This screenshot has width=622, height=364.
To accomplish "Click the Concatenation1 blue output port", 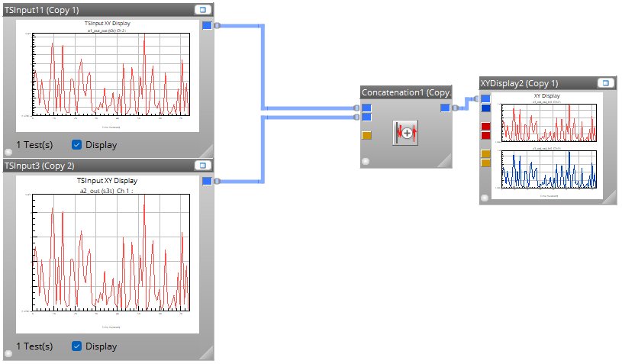I will pos(445,108).
